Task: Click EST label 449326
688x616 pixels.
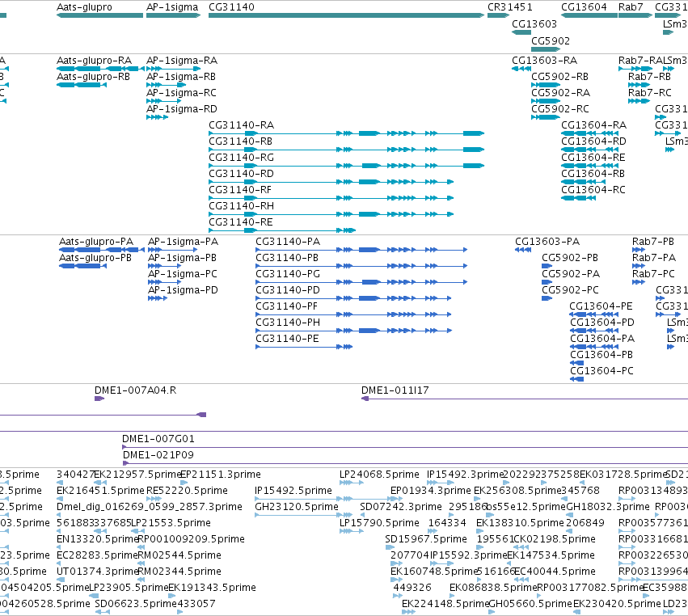Action: (x=412, y=588)
